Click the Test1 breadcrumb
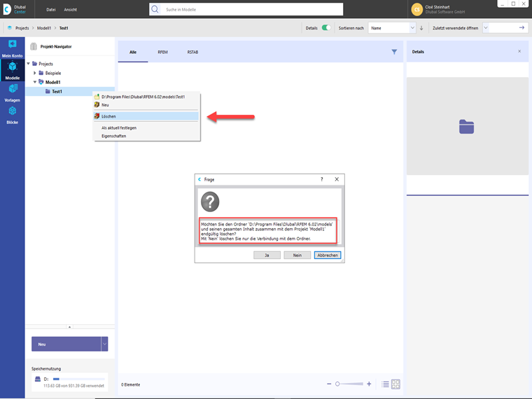The width and height of the screenshot is (532, 399). click(x=64, y=28)
